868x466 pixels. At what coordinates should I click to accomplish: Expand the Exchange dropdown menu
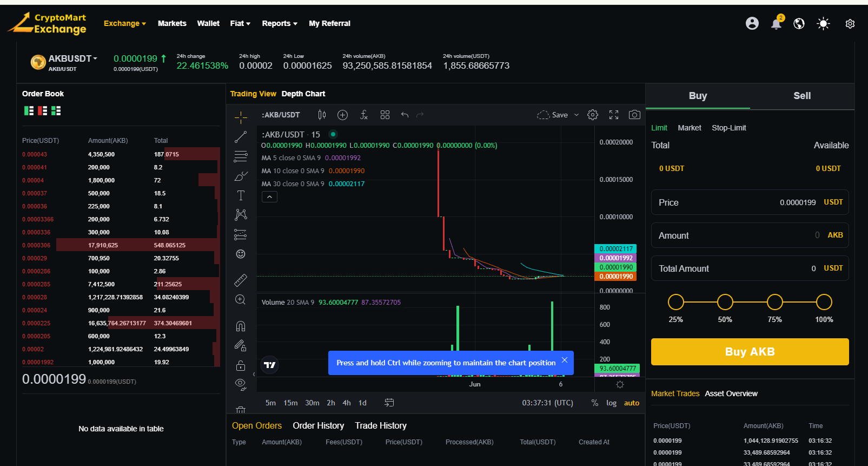point(125,23)
